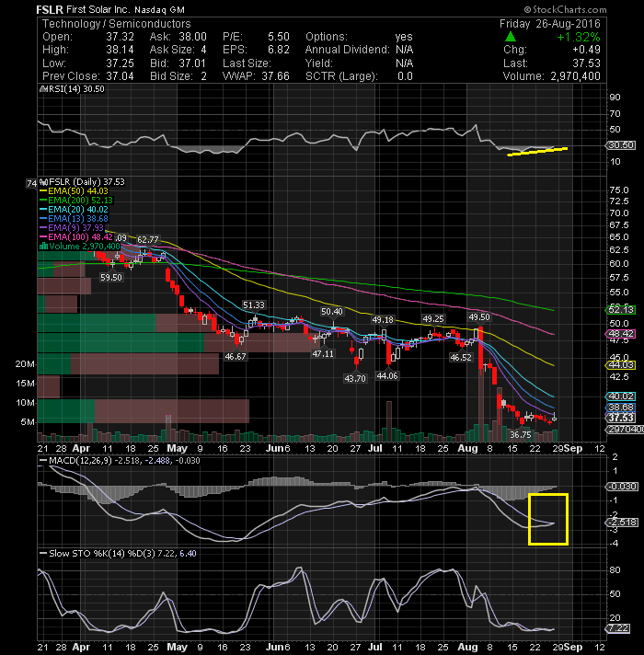Click the VWAP value 37.66
This screenshot has width=644, height=655.
pyautogui.click(x=276, y=76)
